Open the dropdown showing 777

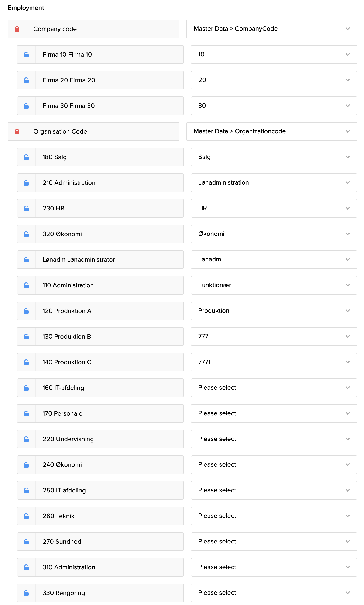coord(274,336)
